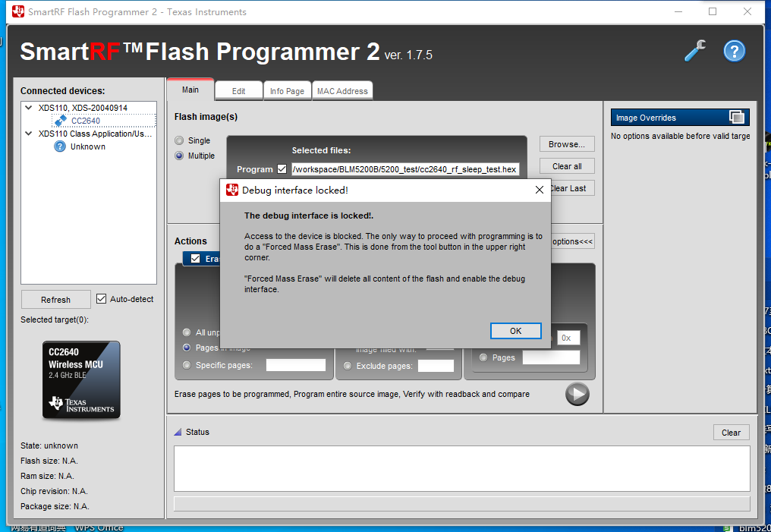Switch to the Edit tab

(238, 91)
